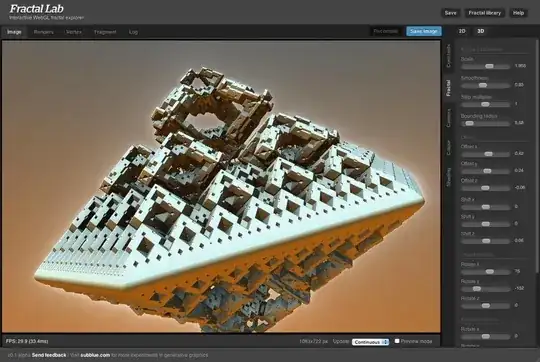Adjust the Shift y slider
This screenshot has height=362, width=540.
pos(486,224)
